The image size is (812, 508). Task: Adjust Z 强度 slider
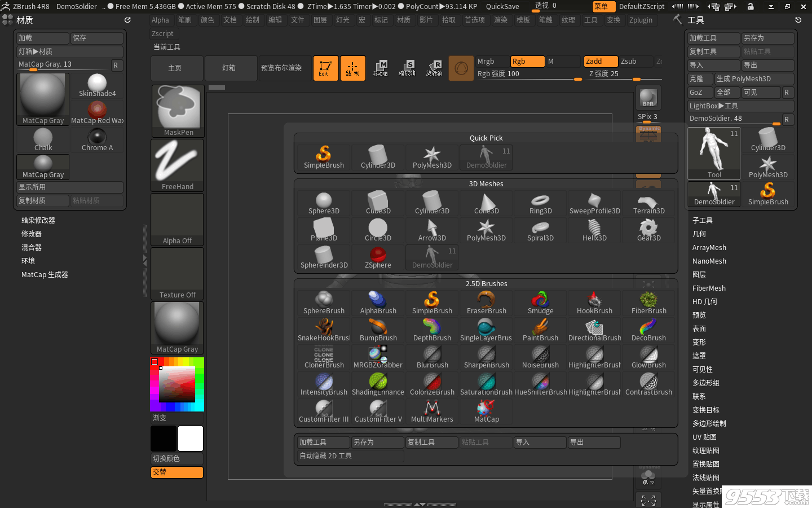coord(624,75)
